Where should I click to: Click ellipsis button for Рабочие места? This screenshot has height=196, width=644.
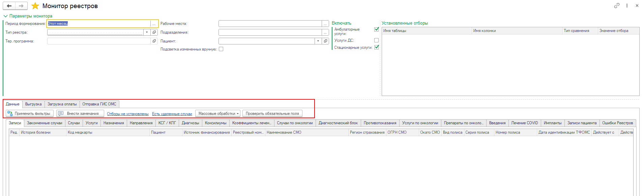pyautogui.click(x=325, y=24)
